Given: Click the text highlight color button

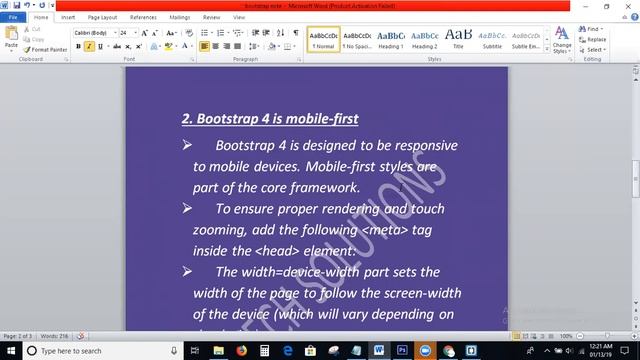Looking at the screenshot, I should (168, 47).
